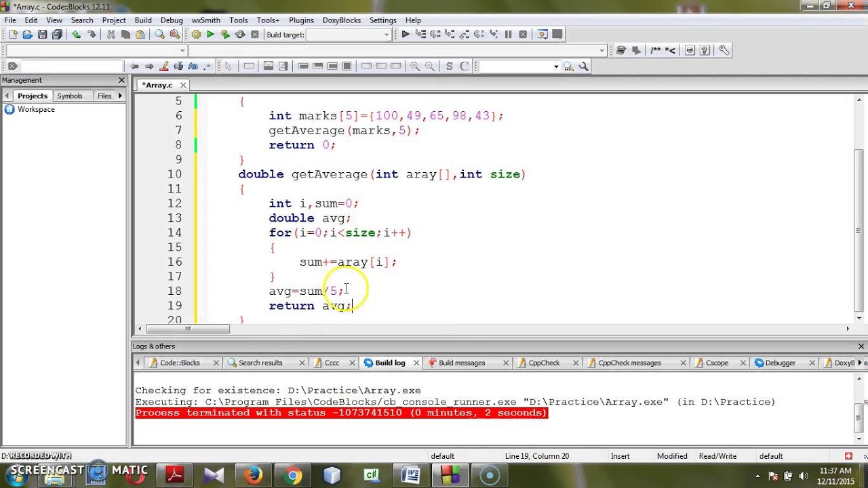Open the wxSmith menu
Viewport: 868px width, 488px height.
(x=205, y=20)
